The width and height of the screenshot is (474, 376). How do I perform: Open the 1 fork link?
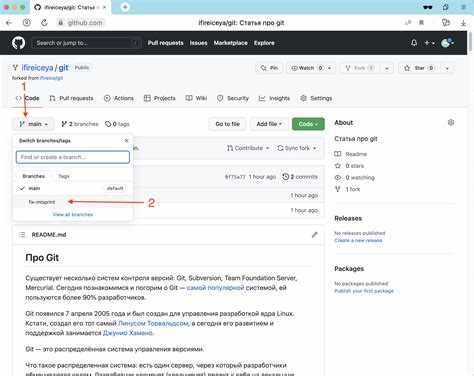click(347, 189)
